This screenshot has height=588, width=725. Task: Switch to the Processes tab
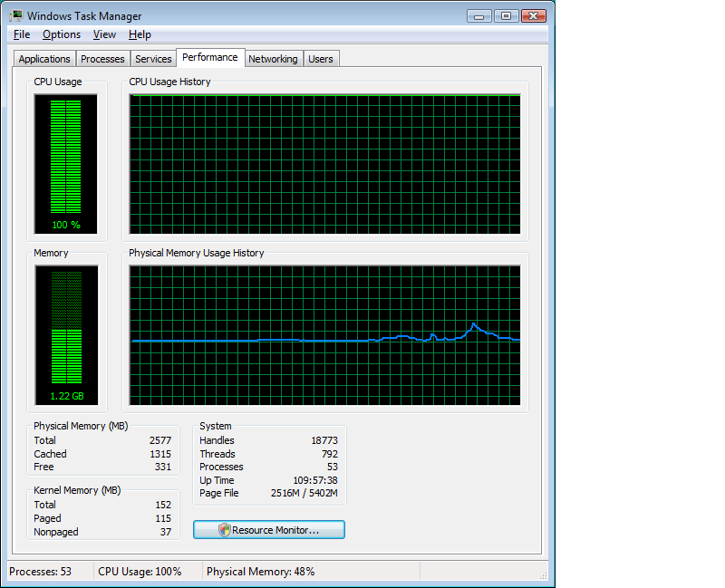pyautogui.click(x=102, y=59)
